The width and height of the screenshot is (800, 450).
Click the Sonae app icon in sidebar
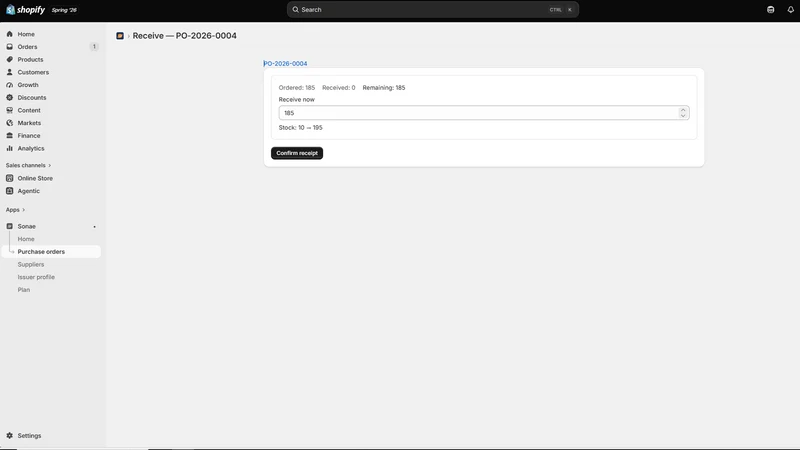pyautogui.click(x=10, y=227)
